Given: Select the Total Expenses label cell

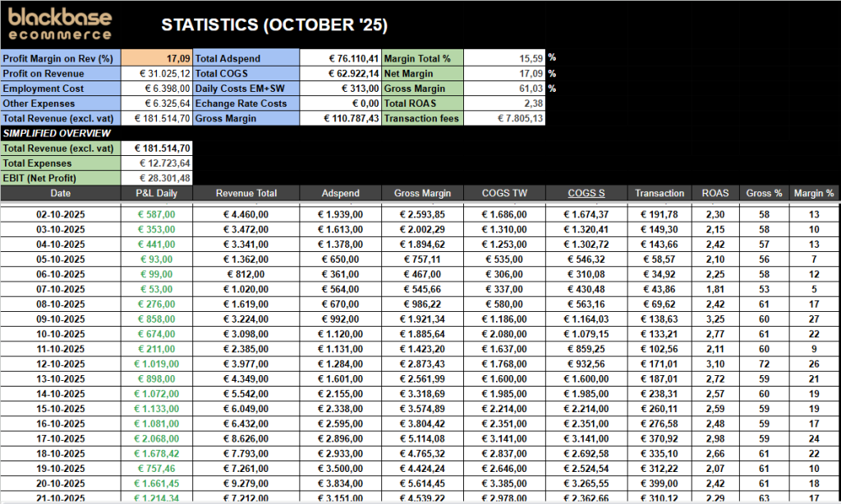Looking at the screenshot, I should tap(61, 163).
